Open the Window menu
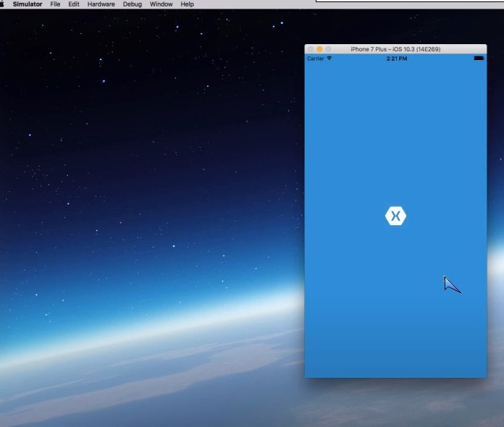 click(x=161, y=4)
